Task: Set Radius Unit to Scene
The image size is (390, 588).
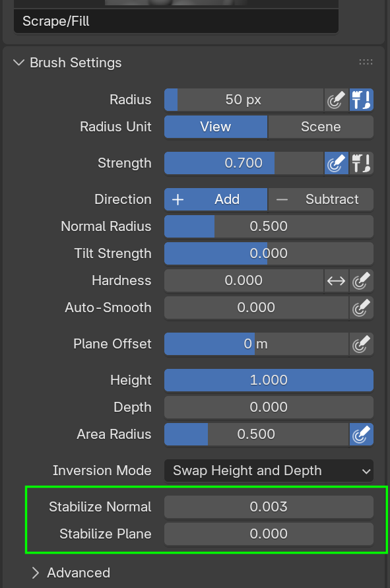Action: (x=321, y=127)
